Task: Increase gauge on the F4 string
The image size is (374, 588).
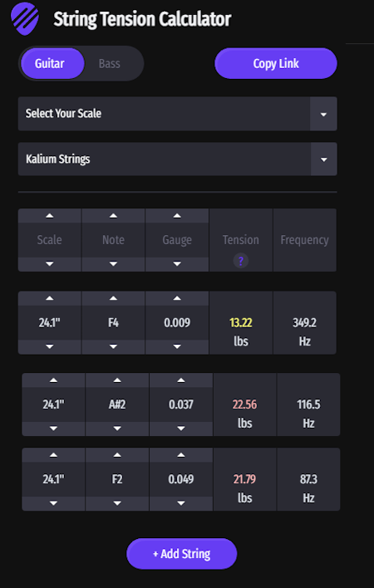Action: tap(177, 298)
